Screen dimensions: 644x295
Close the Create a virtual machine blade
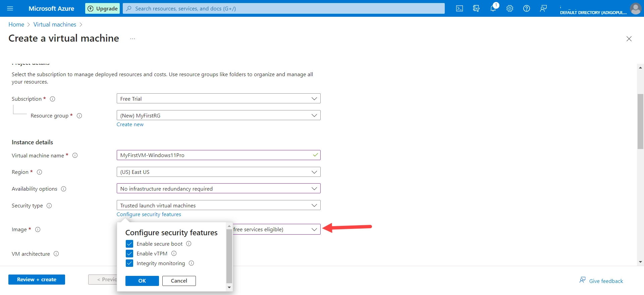(629, 39)
